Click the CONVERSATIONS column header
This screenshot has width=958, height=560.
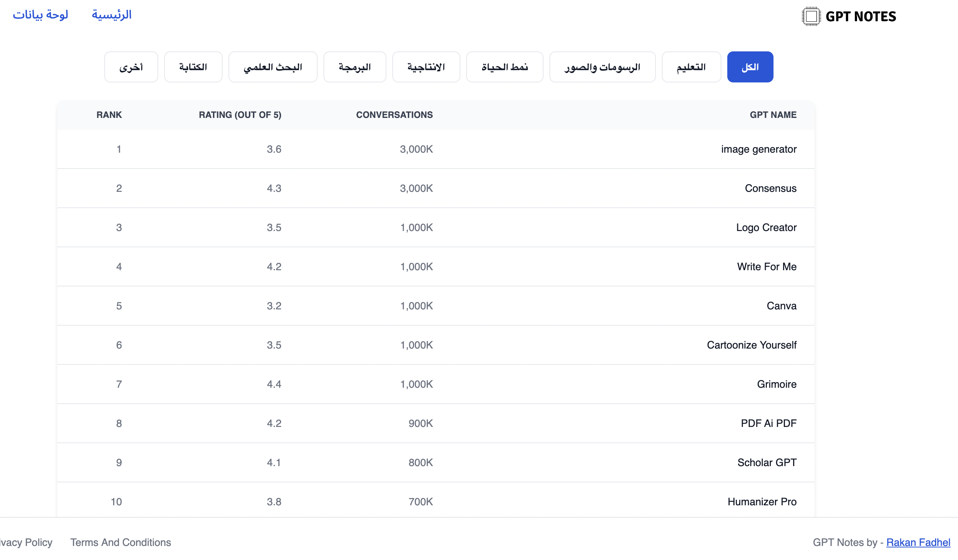pyautogui.click(x=394, y=115)
